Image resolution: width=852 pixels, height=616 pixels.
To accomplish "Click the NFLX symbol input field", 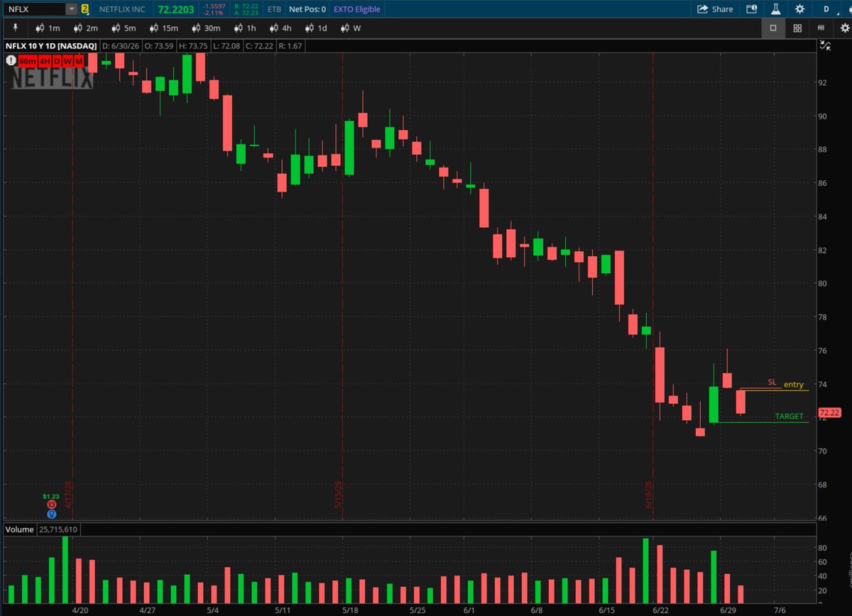I will 35,9.
